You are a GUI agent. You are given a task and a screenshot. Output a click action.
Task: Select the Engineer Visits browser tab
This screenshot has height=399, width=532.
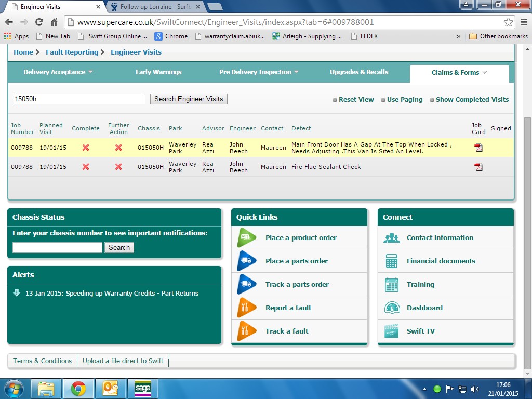pos(51,7)
